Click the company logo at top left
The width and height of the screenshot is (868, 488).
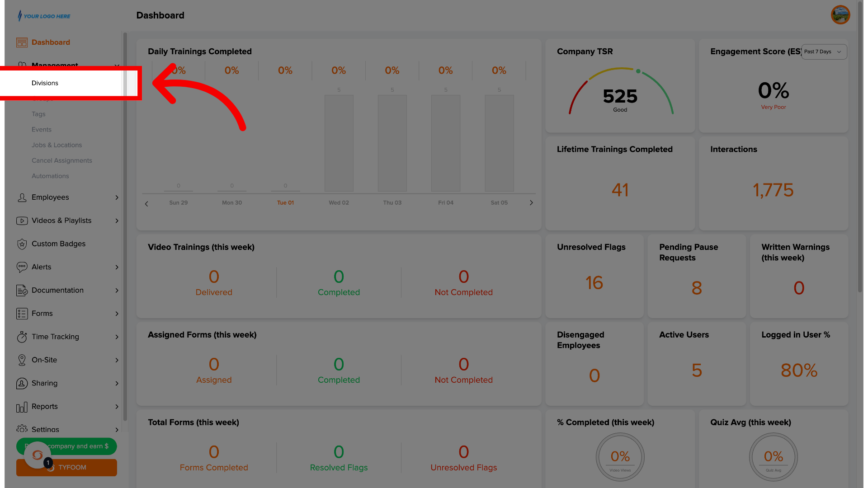pos(44,16)
